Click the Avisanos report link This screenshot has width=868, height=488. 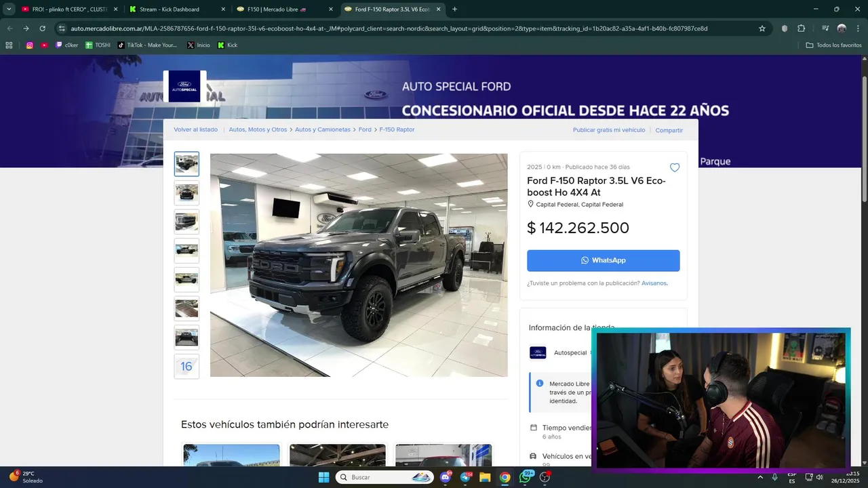[x=654, y=283]
